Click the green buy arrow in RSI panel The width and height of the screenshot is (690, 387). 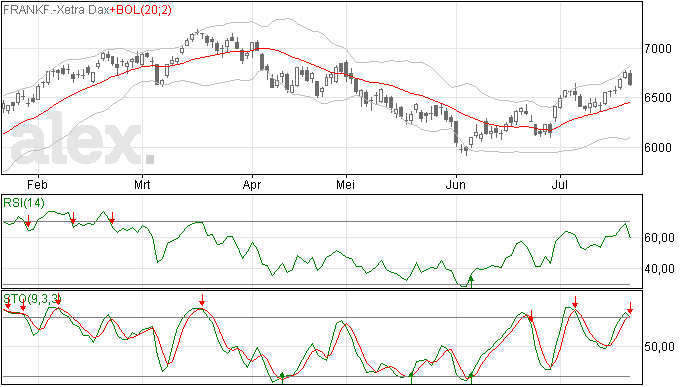[x=471, y=282]
